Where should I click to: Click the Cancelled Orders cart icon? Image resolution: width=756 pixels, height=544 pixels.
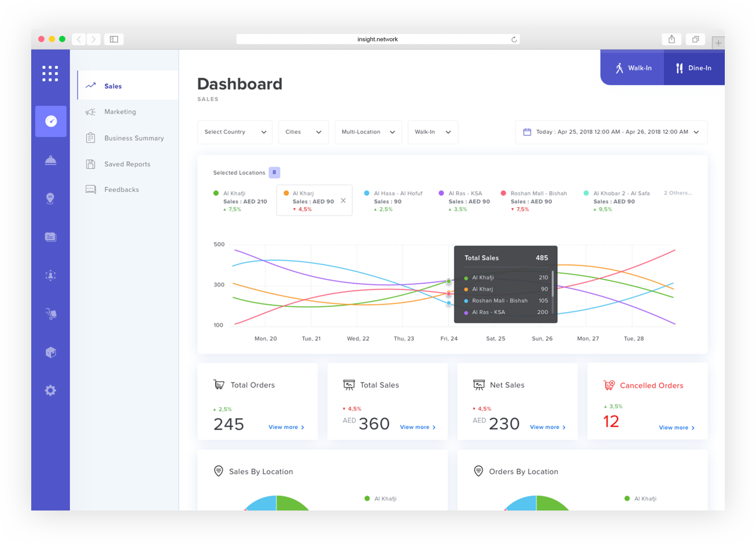click(609, 385)
